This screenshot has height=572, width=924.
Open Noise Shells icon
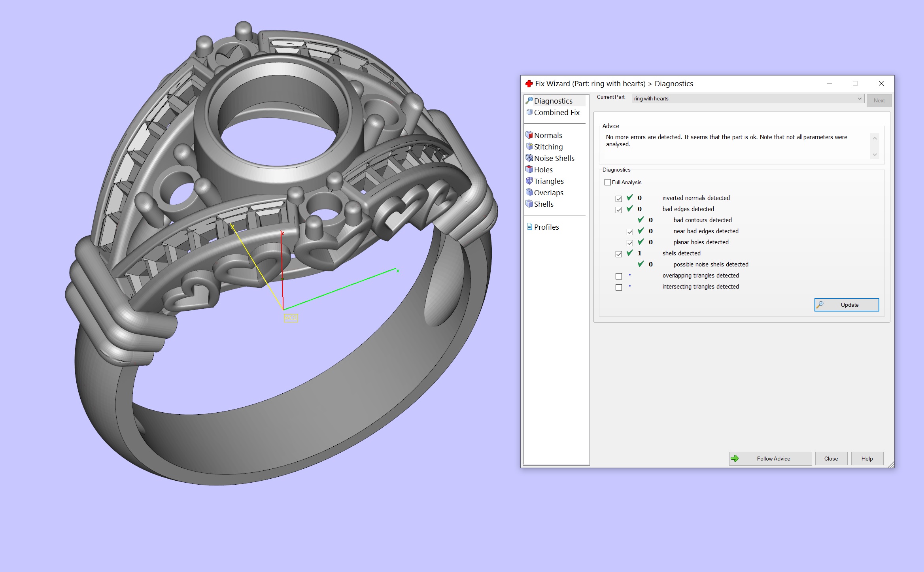(x=529, y=158)
